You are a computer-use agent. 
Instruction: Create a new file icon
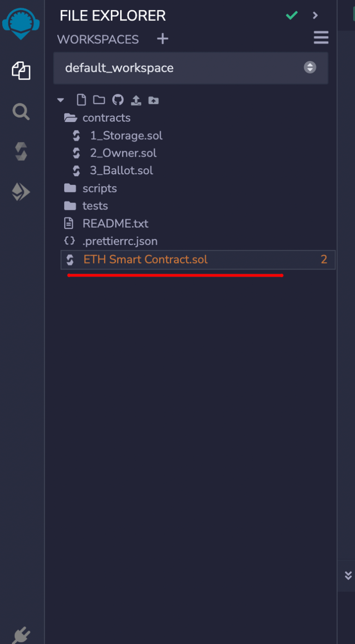81,100
